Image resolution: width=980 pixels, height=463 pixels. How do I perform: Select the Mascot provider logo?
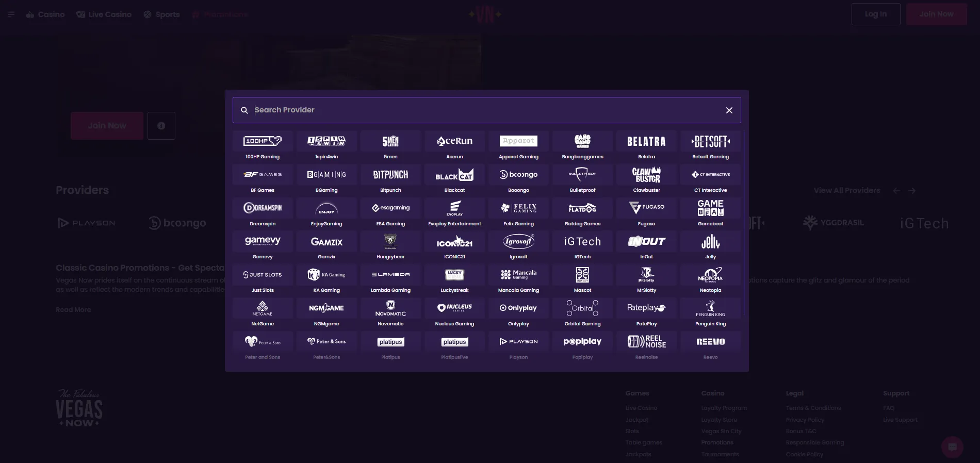[x=582, y=275]
